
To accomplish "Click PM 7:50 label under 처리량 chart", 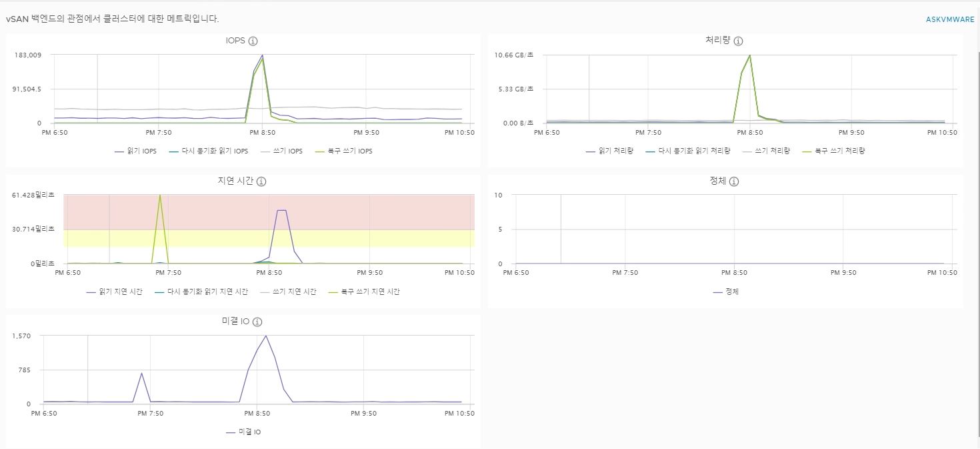I will [648, 132].
